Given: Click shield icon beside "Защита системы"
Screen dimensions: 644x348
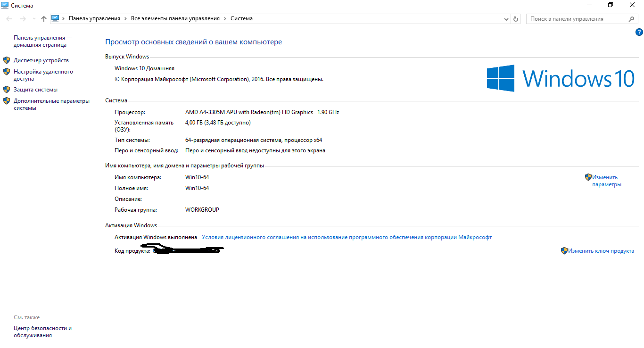Looking at the screenshot, I should click(x=7, y=89).
